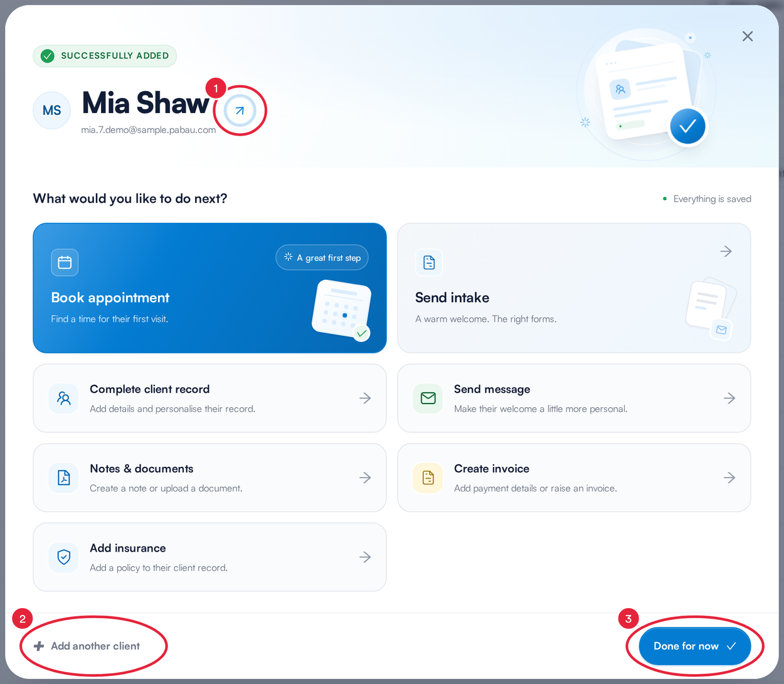Click the Successfully Added badge
This screenshot has width=784, height=684.
click(105, 56)
